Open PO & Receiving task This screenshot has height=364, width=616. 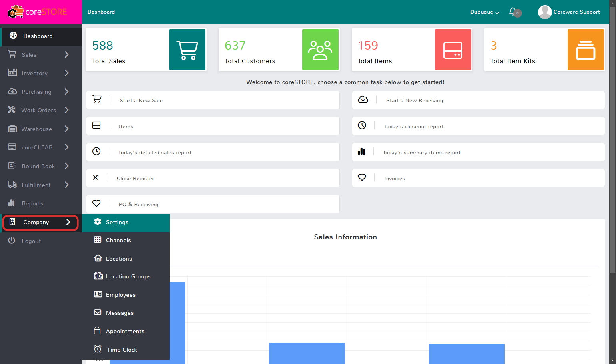tap(213, 204)
